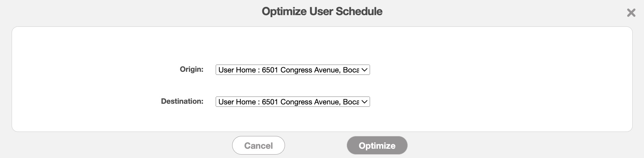The width and height of the screenshot is (644, 158).
Task: Change the end point in the Destination selector
Action: point(293,102)
